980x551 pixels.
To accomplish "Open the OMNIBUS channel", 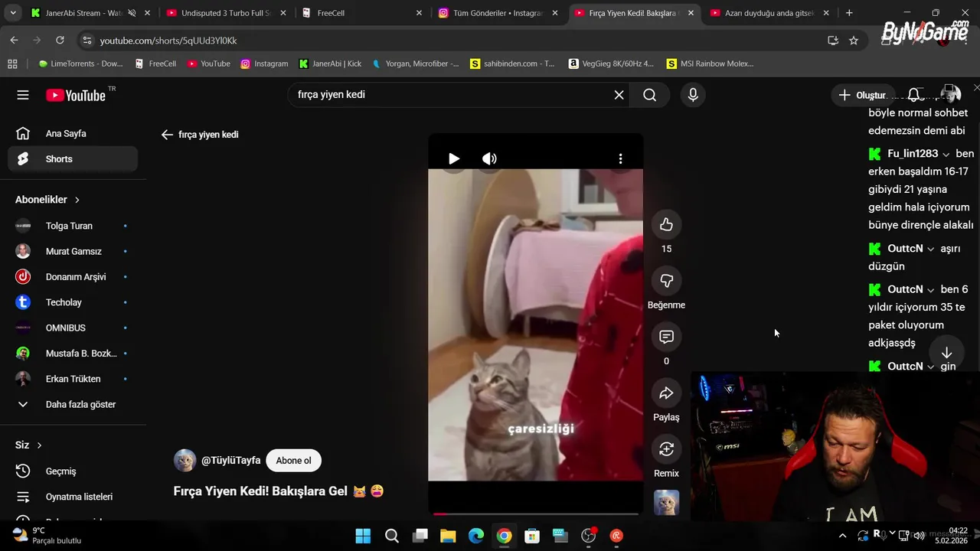I will tap(73, 328).
